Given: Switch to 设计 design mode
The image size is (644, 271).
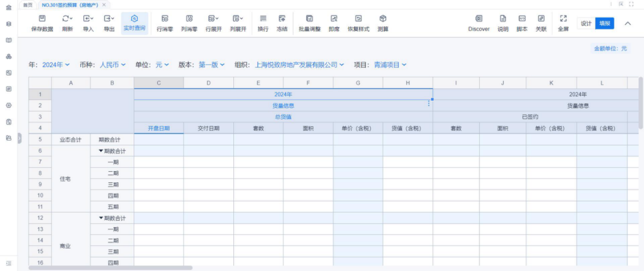Looking at the screenshot, I should point(586,24).
